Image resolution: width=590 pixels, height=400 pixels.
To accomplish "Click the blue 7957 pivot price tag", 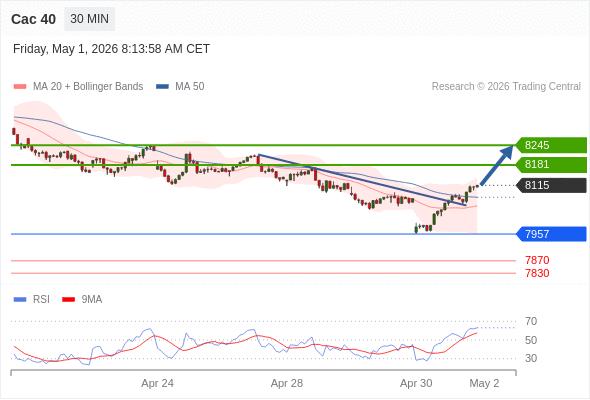I will [551, 234].
